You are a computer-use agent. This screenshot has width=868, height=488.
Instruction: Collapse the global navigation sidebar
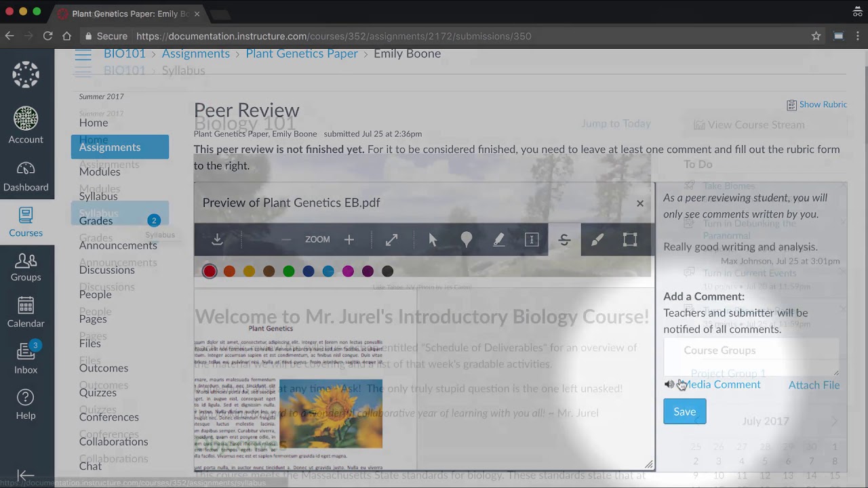26,476
